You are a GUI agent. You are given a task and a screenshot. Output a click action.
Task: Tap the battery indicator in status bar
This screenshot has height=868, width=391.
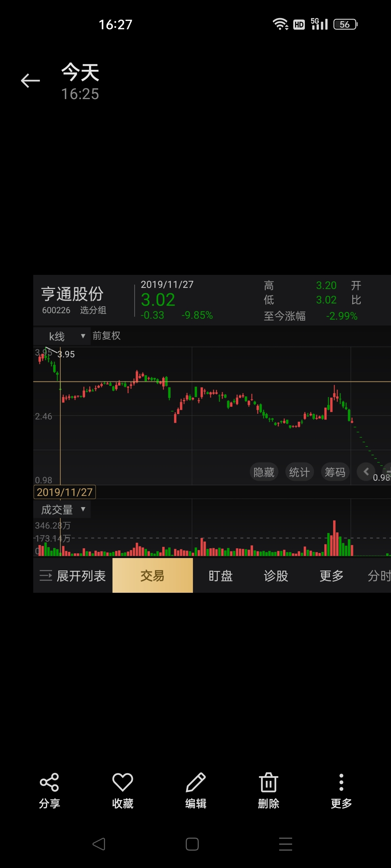(x=345, y=24)
